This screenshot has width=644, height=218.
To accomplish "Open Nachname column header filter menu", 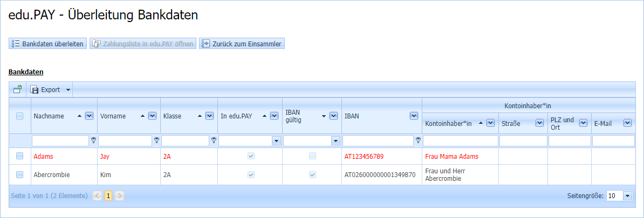I will pos(90,116).
